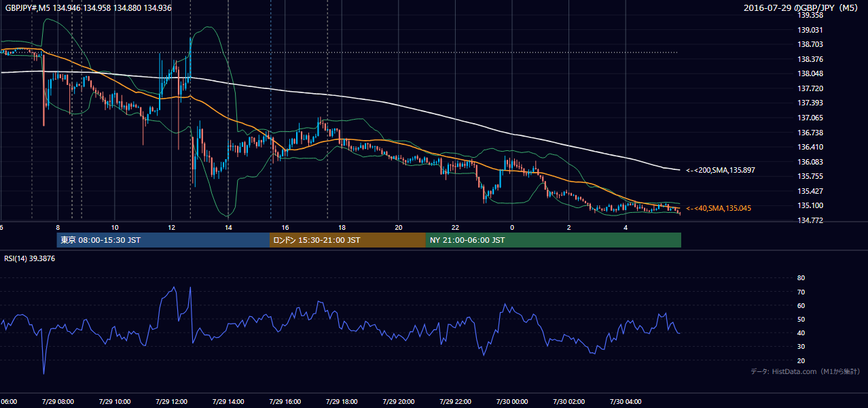Click the 200 SMA label reading 135.897
The width and height of the screenshot is (868, 408).
[x=721, y=169]
